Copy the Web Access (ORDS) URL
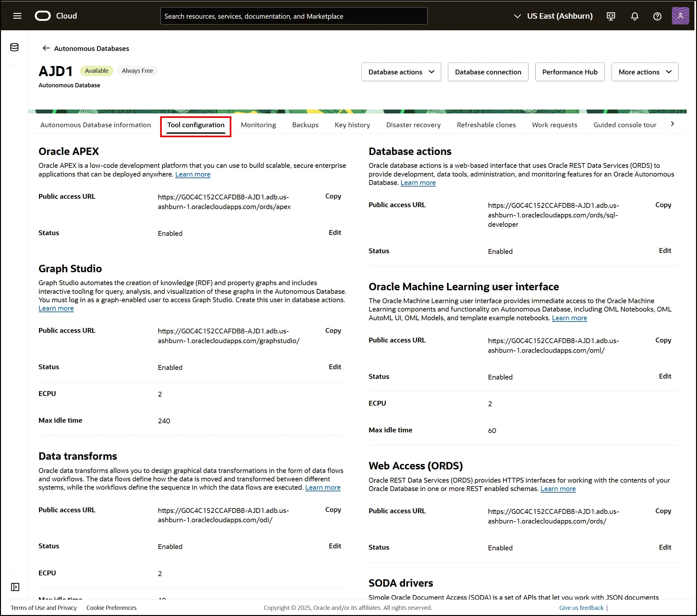 click(x=663, y=511)
